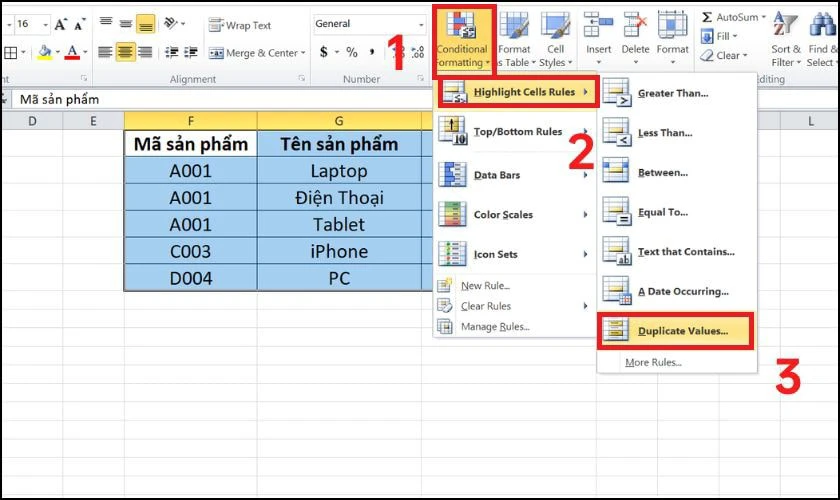The width and height of the screenshot is (840, 500).
Task: Expand the font color dropdown arrow
Action: point(85,53)
